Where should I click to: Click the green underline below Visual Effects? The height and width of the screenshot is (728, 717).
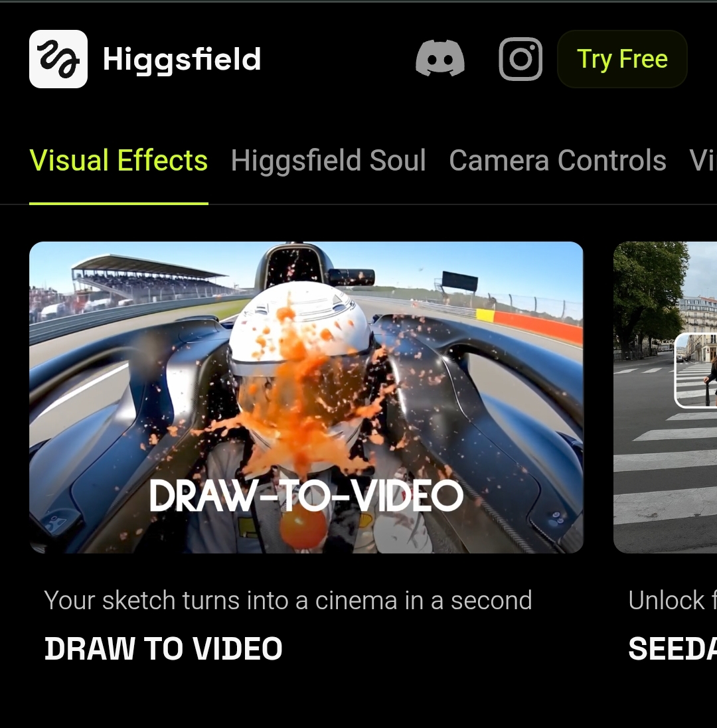(118, 203)
